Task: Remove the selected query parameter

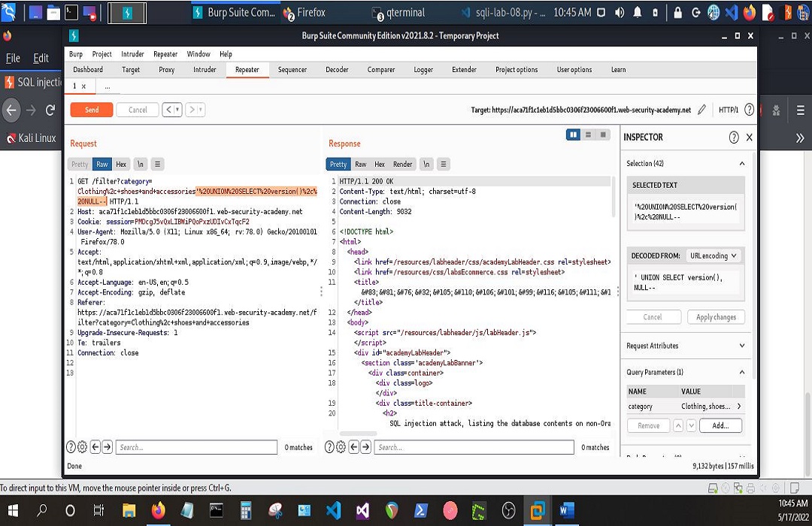Action: [x=648, y=425]
